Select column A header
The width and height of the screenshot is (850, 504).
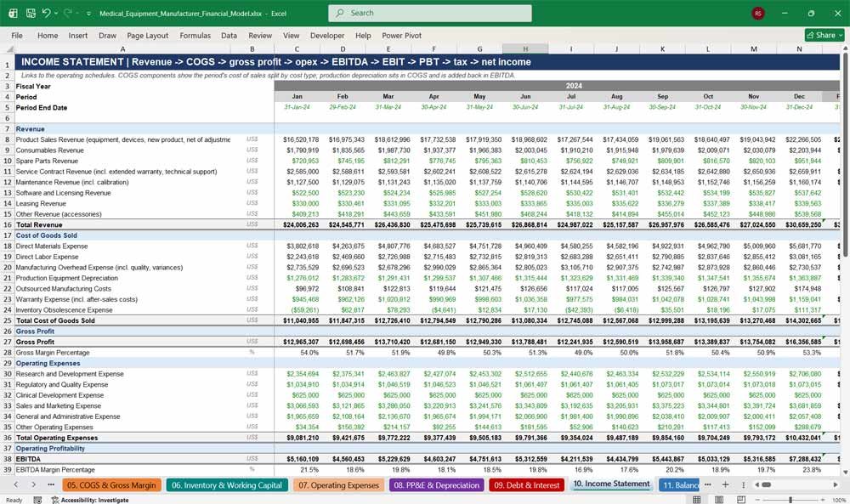pos(122,48)
